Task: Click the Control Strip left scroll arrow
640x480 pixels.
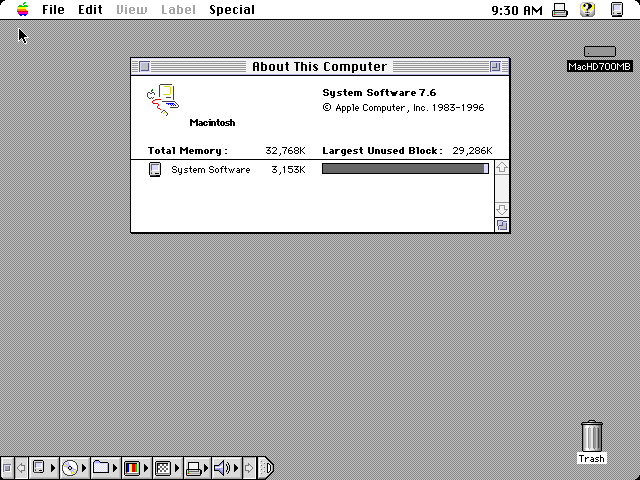Action: [x=21, y=468]
